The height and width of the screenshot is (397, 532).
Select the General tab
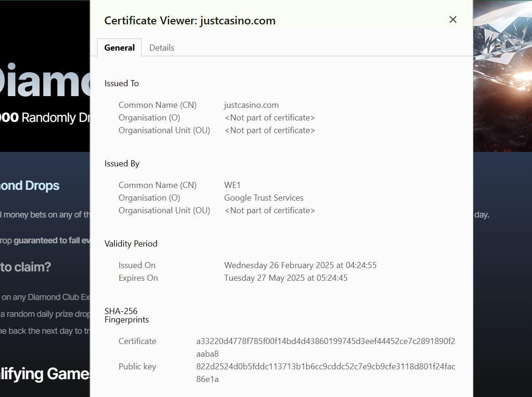point(120,48)
